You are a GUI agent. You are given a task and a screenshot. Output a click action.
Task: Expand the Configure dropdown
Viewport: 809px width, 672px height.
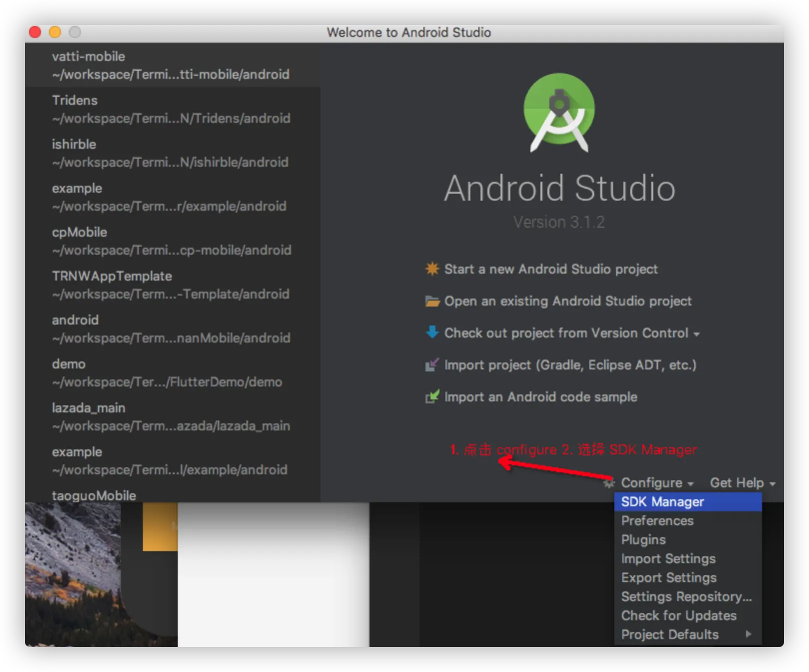[656, 483]
